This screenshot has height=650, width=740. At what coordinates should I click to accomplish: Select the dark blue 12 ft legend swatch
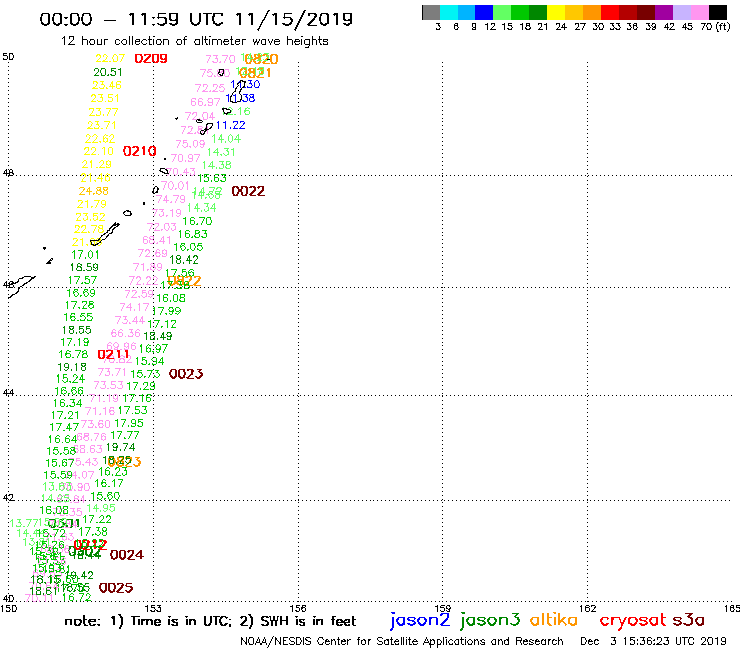coord(484,13)
